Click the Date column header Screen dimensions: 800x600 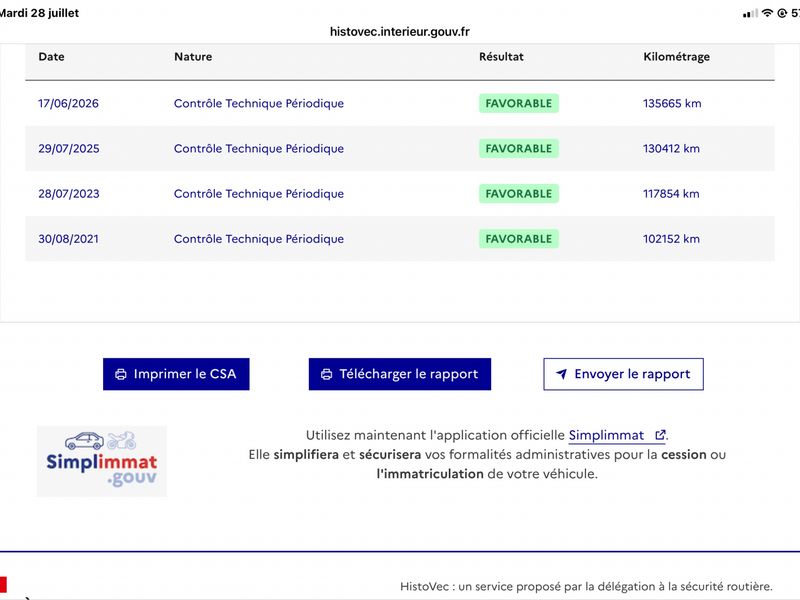pos(52,57)
